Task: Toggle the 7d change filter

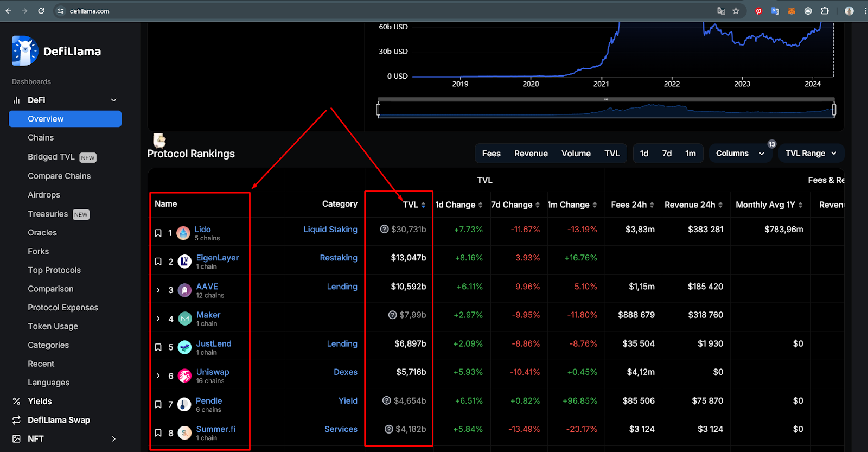Action: coord(667,154)
